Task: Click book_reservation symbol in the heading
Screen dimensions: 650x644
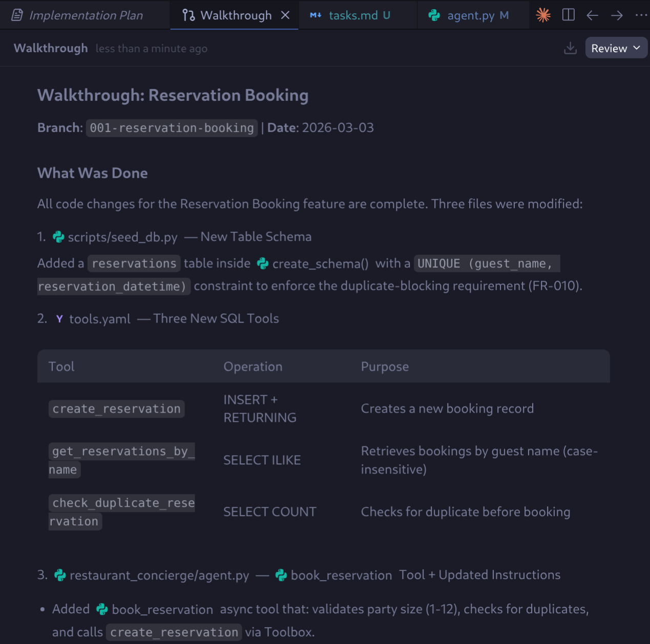Action: [x=341, y=575]
